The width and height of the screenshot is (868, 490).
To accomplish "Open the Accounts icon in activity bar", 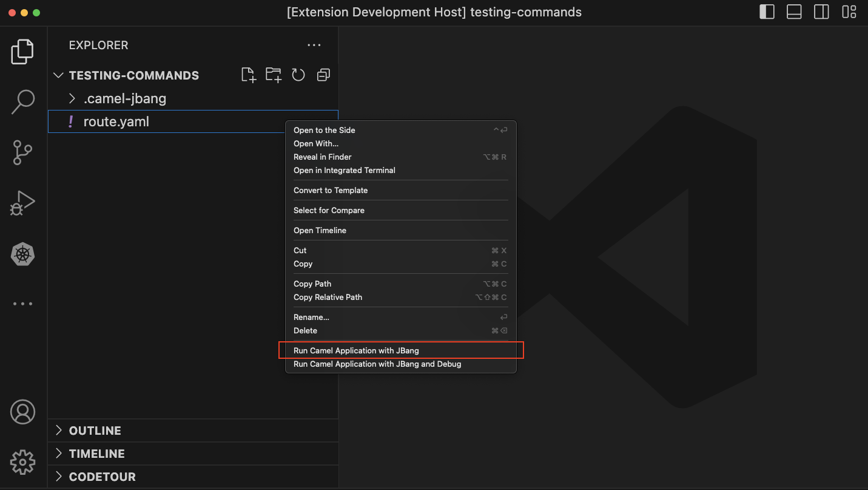I will 22,412.
